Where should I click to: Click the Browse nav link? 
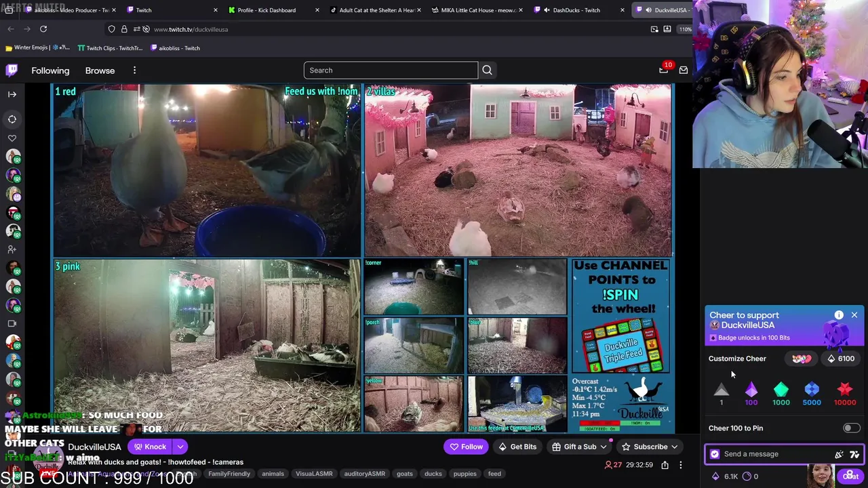(x=100, y=70)
